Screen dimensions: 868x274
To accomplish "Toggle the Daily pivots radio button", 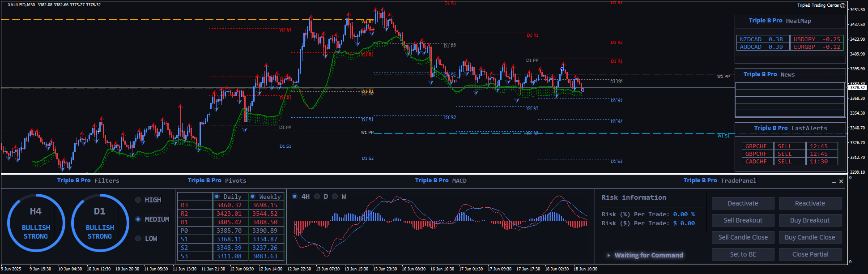I will [x=217, y=197].
